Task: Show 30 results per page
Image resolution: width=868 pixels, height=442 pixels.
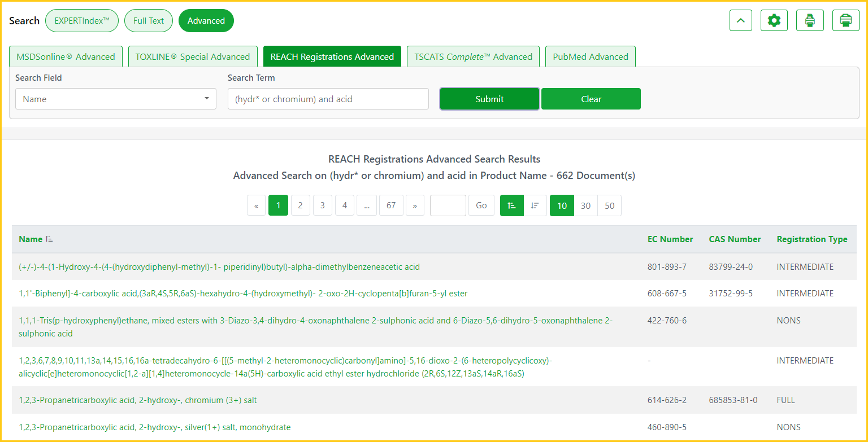Action: (x=585, y=205)
